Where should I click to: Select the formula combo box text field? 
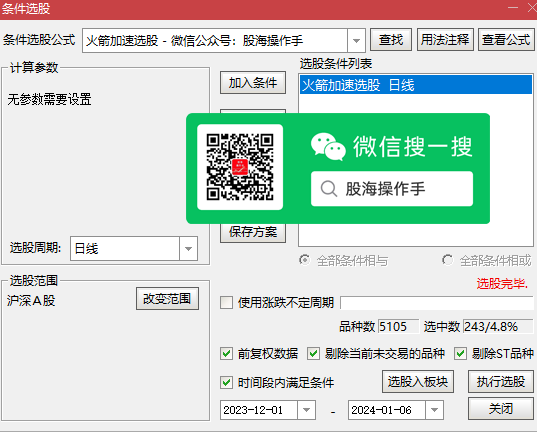(x=215, y=40)
